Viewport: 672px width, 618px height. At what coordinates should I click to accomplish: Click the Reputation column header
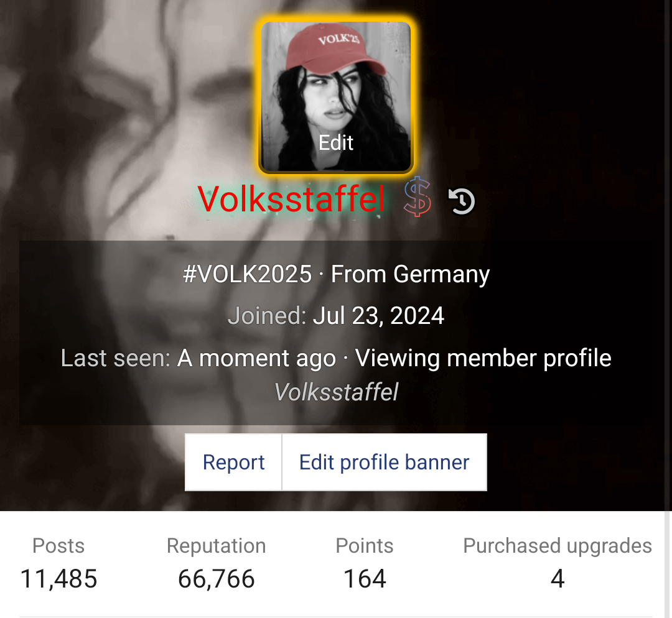216,545
